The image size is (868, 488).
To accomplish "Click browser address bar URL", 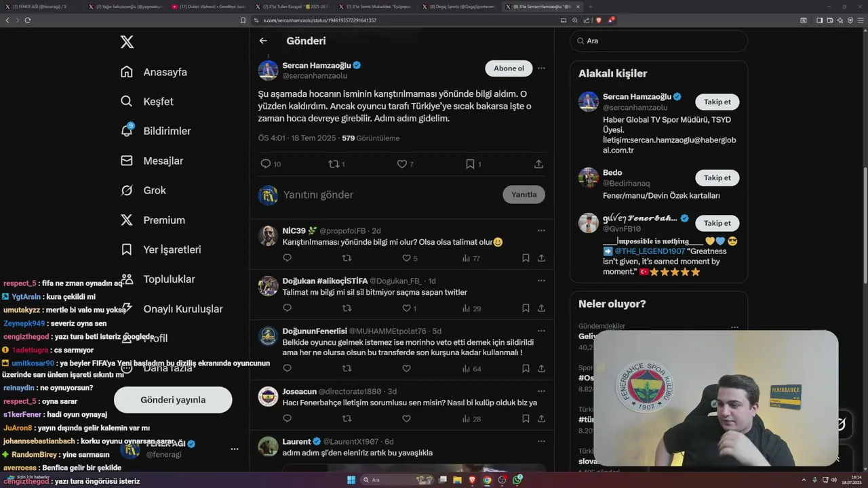I will pyautogui.click(x=320, y=20).
